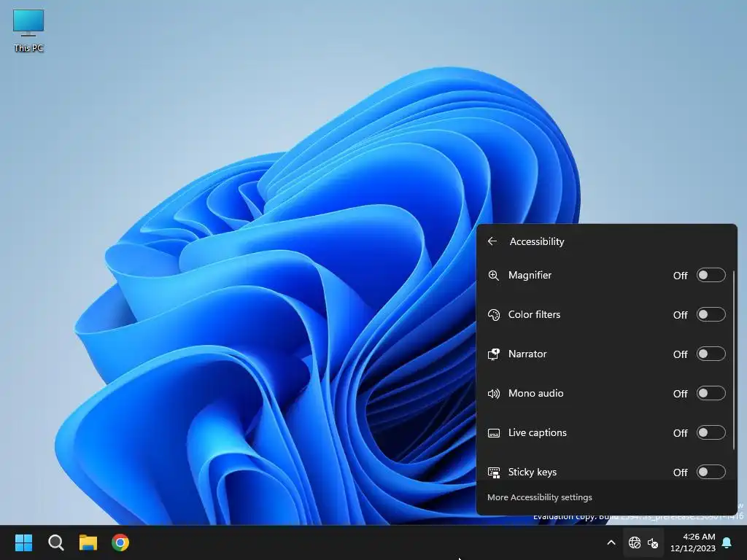Viewport: 747px width, 560px height.
Task: Select the Magnifier label
Action: (x=530, y=275)
